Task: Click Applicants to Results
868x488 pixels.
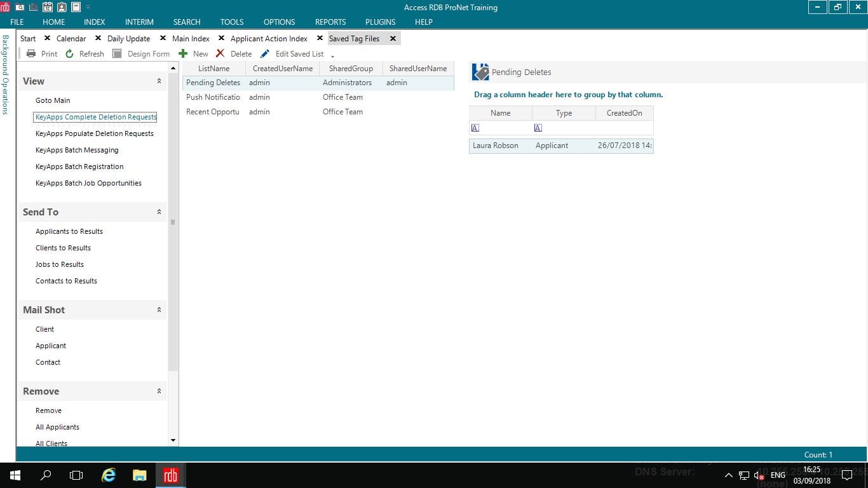Action: pyautogui.click(x=69, y=231)
